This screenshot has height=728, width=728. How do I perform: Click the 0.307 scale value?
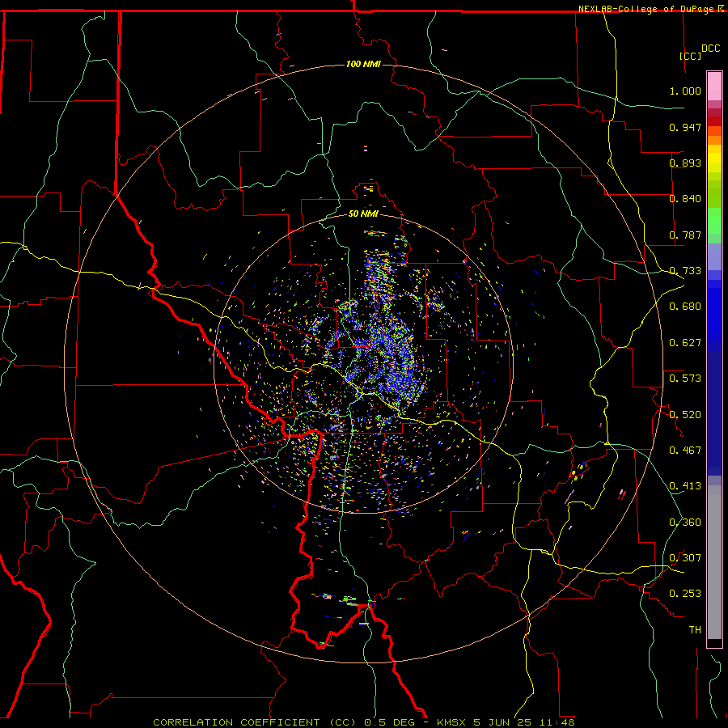click(x=685, y=558)
